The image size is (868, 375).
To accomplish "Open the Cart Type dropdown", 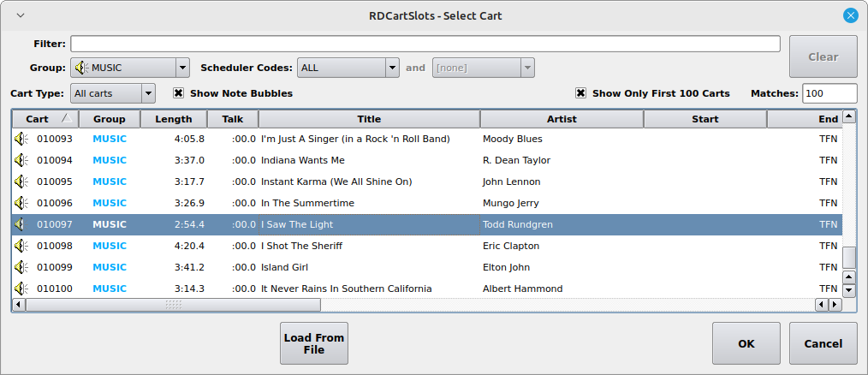I will tap(113, 93).
